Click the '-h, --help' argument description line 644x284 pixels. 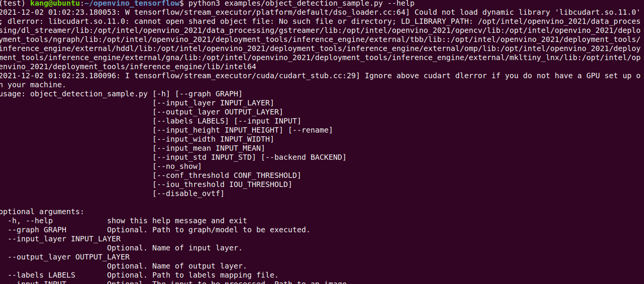tap(127, 221)
